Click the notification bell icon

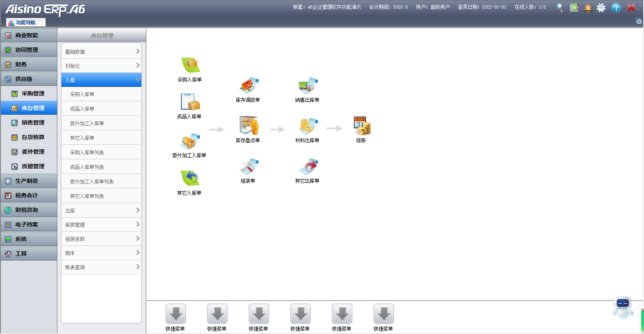coord(588,8)
